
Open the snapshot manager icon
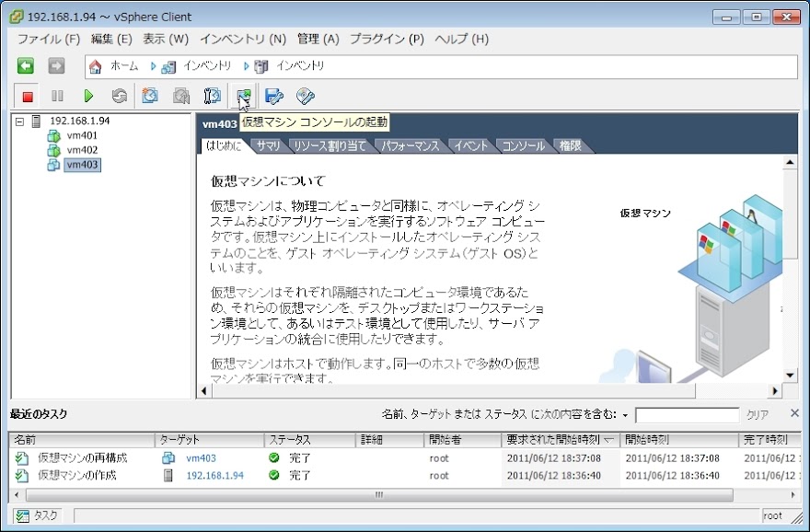(212, 96)
